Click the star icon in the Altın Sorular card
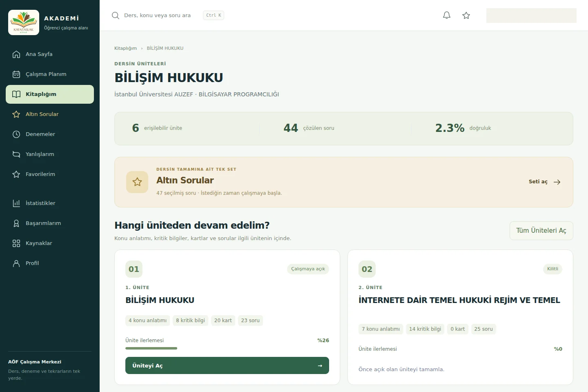The height and width of the screenshot is (392, 588). [137, 182]
